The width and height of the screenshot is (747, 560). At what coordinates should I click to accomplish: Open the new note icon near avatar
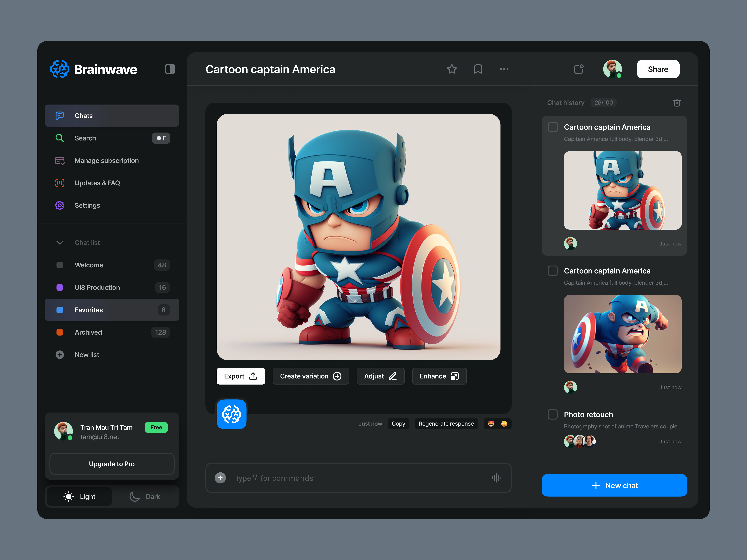point(579,69)
